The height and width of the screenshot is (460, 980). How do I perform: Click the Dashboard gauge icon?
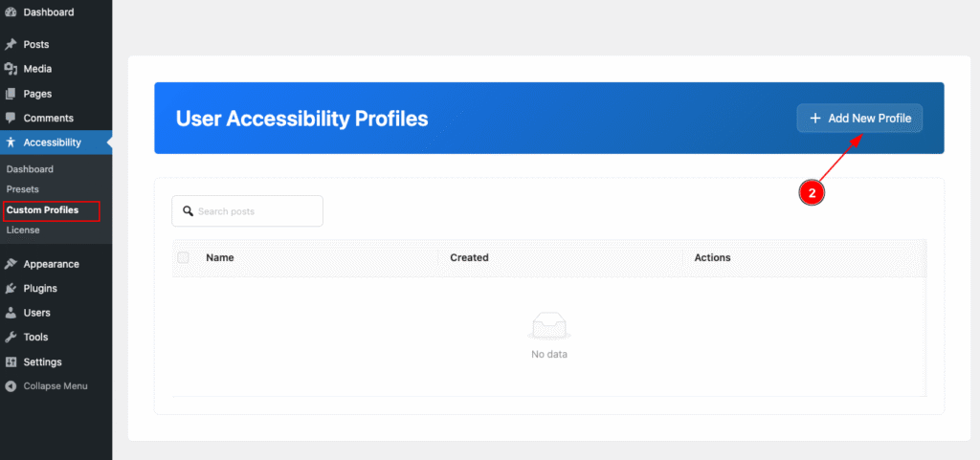11,11
